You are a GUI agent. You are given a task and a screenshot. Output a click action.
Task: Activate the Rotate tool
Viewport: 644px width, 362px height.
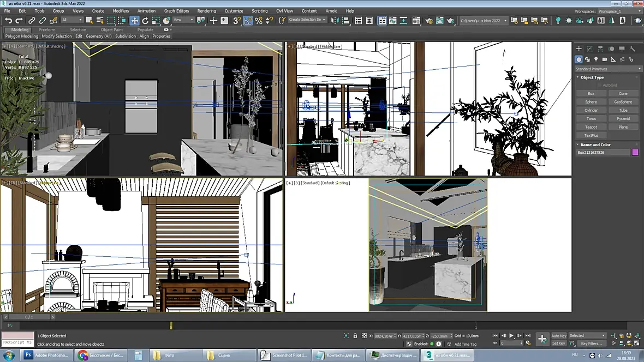[145, 21]
